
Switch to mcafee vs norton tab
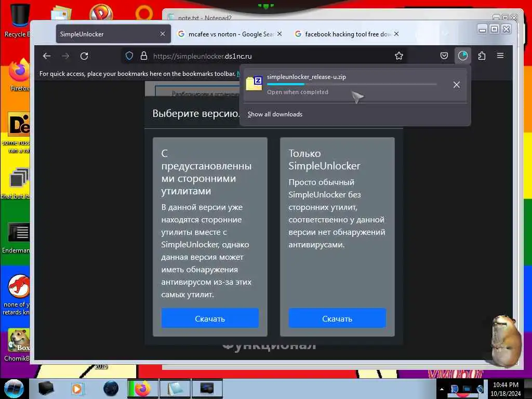tap(231, 34)
